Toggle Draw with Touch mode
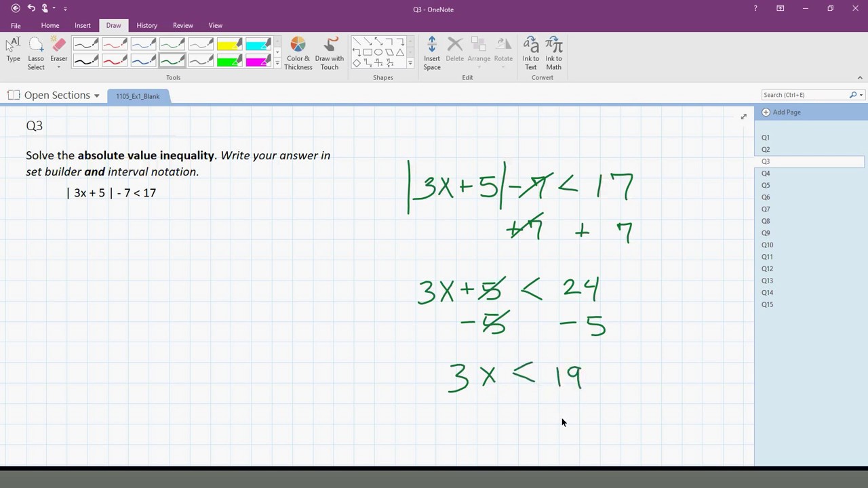The width and height of the screenshot is (868, 488). point(330,54)
